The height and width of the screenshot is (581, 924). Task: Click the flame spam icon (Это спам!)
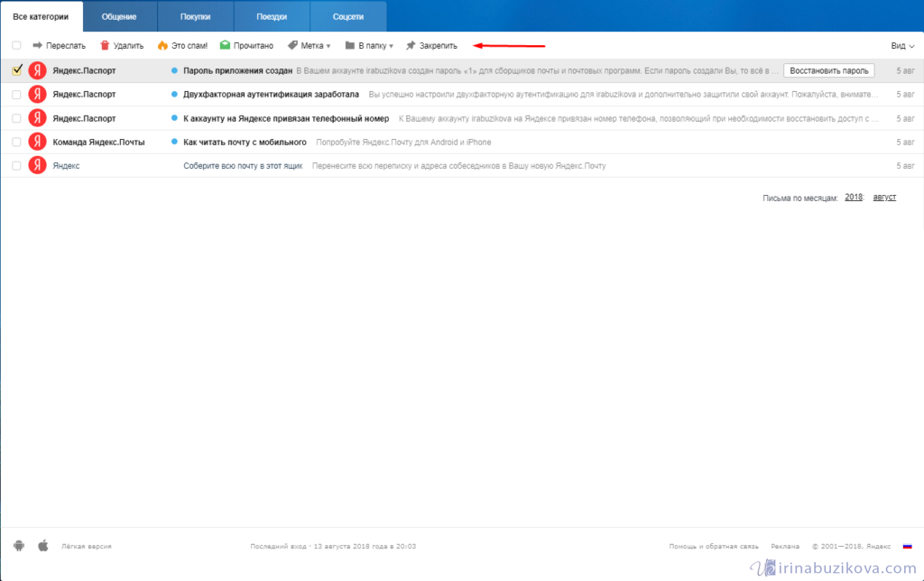(x=162, y=45)
